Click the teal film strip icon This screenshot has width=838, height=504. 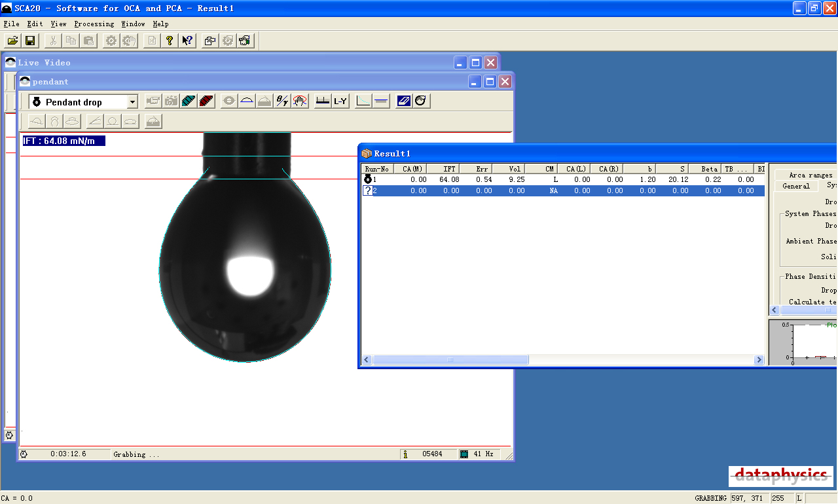click(189, 101)
